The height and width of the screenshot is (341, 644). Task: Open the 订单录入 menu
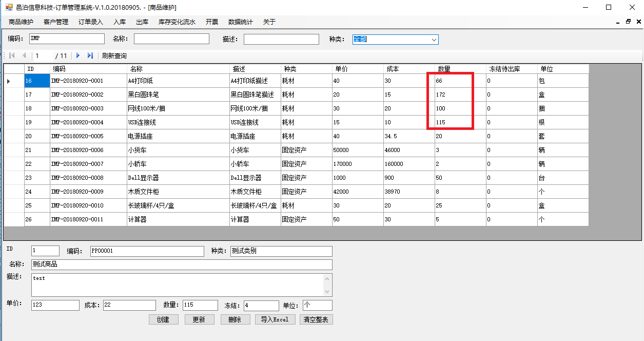[x=91, y=22]
